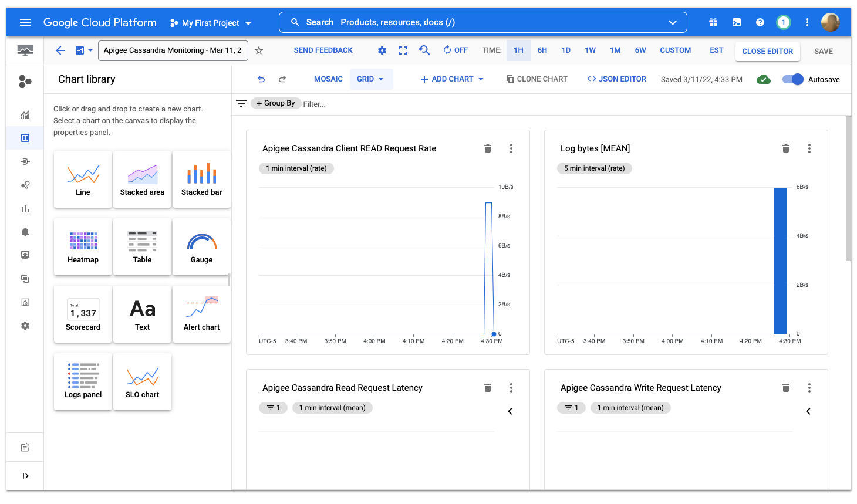The height and width of the screenshot is (504, 857).
Task: Open filter chip on Write Request Latency chart
Action: click(x=571, y=408)
